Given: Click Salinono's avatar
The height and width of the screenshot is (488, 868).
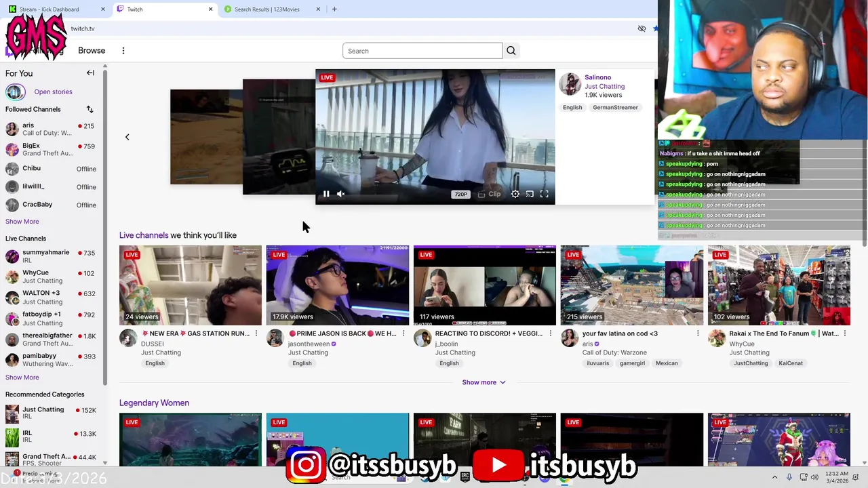Looking at the screenshot, I should click(570, 85).
